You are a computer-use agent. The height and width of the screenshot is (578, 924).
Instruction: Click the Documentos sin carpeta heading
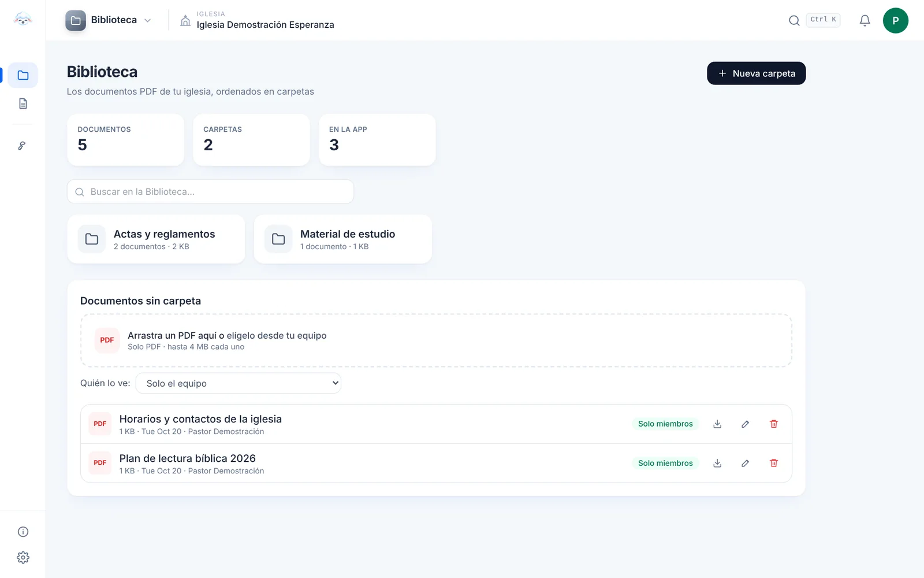coord(140,301)
